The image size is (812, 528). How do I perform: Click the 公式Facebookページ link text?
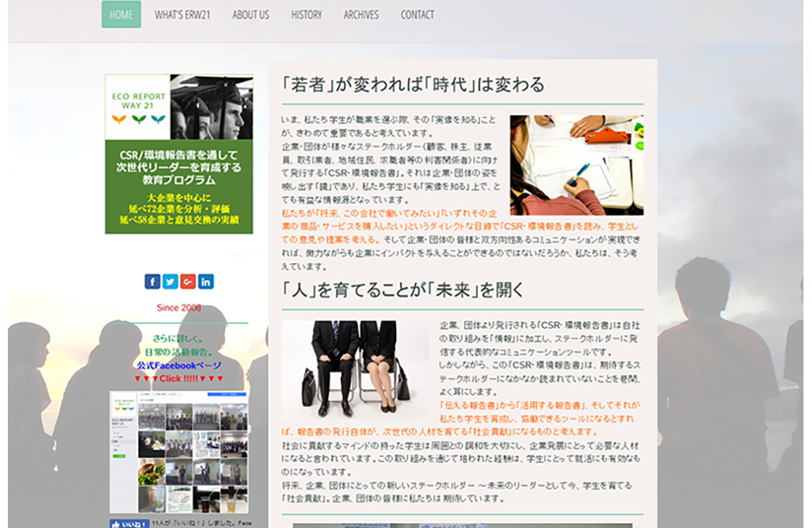pyautogui.click(x=177, y=365)
